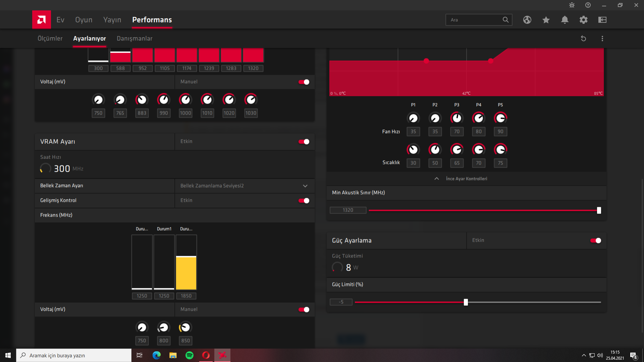
Task: Open favorites star icon
Action: click(x=546, y=20)
